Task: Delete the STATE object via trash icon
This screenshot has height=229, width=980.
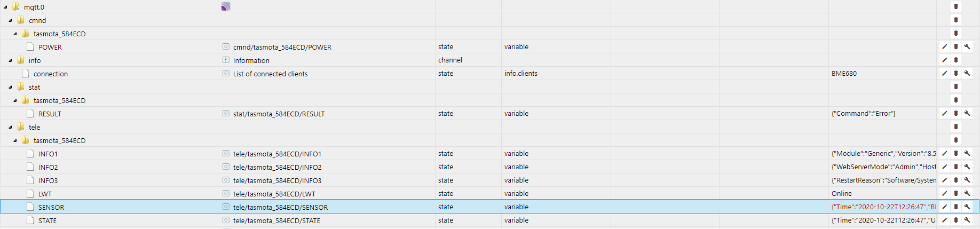Action: (956, 220)
